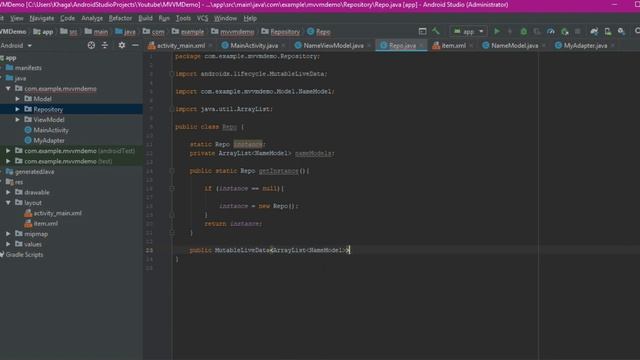Click Collapse All icon in Project panel
The image size is (640, 360).
105,45
